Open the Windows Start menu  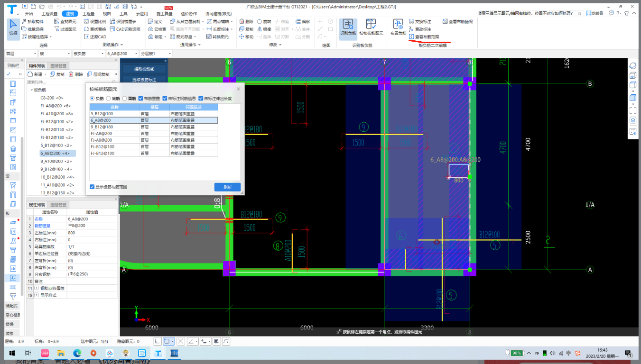pyautogui.click(x=11, y=353)
